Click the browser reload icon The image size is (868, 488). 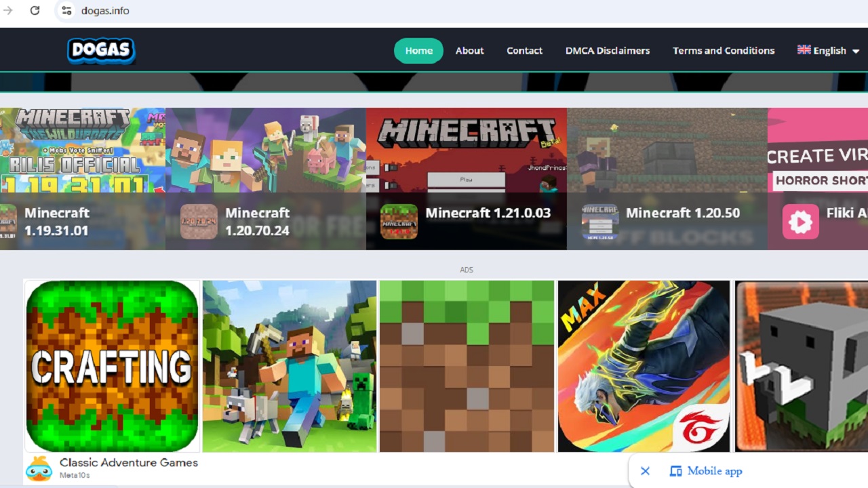tap(35, 10)
